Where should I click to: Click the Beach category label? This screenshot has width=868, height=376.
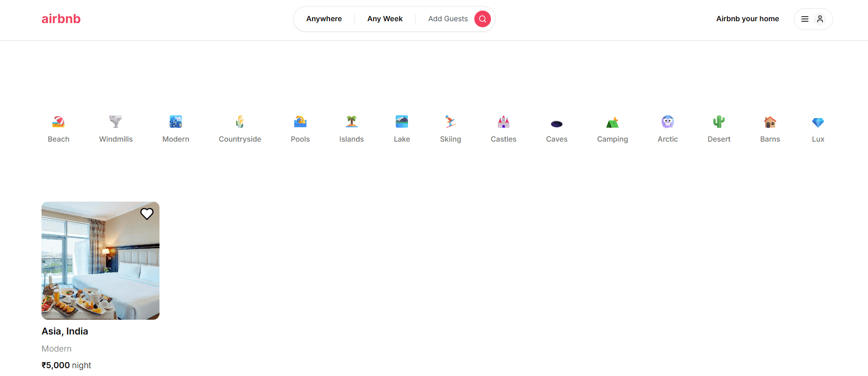(59, 139)
